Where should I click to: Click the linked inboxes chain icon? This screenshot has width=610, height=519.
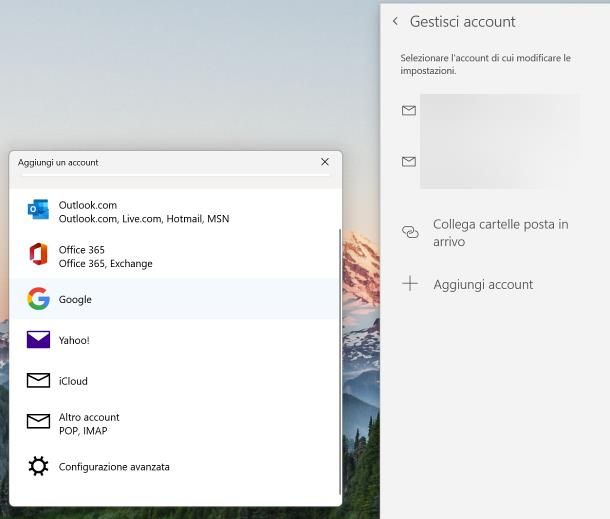point(410,232)
